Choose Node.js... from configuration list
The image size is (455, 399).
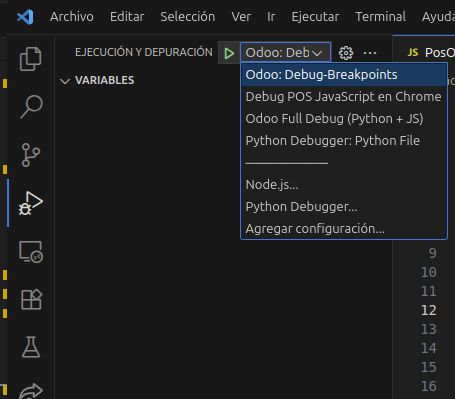point(344,185)
